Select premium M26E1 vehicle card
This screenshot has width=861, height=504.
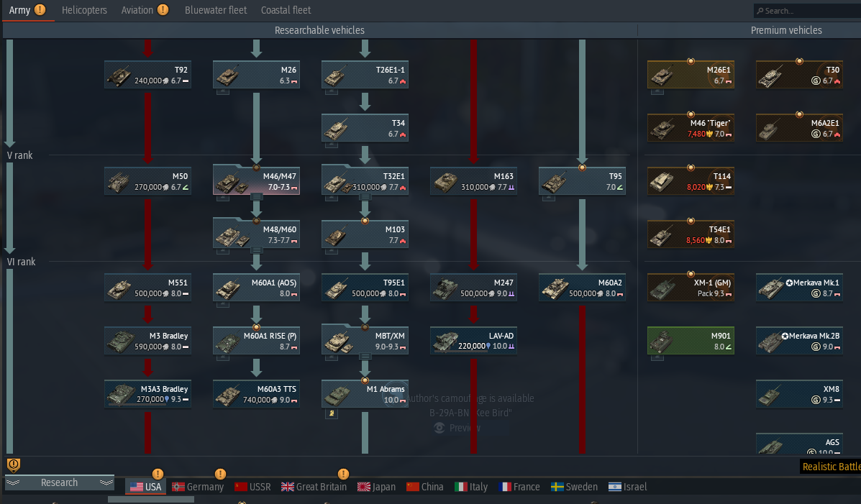point(691,75)
